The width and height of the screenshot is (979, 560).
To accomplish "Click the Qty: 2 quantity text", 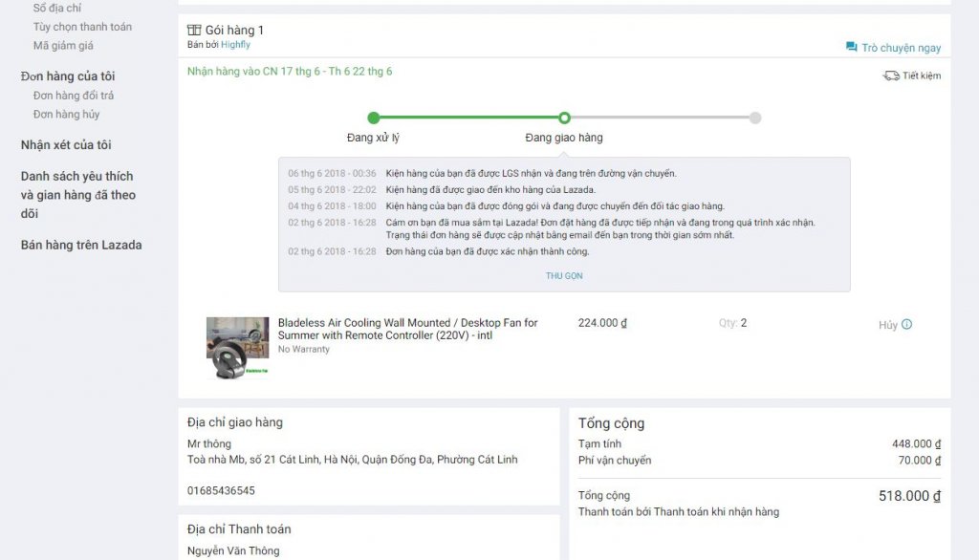I will [x=732, y=323].
